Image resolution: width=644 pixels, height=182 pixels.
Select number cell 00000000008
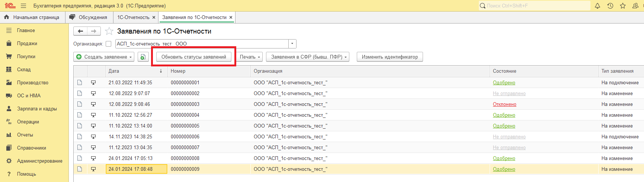tap(209, 159)
